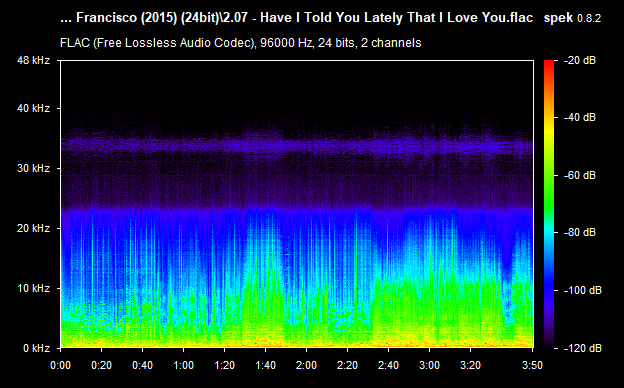Click the 'spek' program name label
This screenshot has width=624, height=388.
pyautogui.click(x=558, y=18)
